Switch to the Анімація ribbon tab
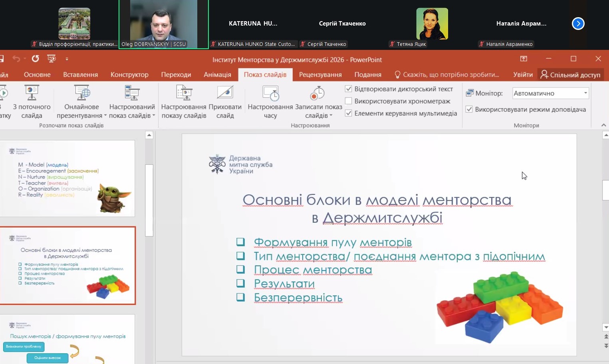This screenshot has height=364, width=609. click(x=217, y=75)
